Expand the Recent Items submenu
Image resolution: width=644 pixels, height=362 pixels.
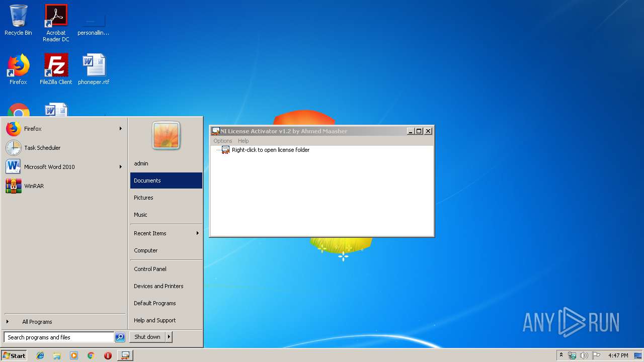[166, 233]
